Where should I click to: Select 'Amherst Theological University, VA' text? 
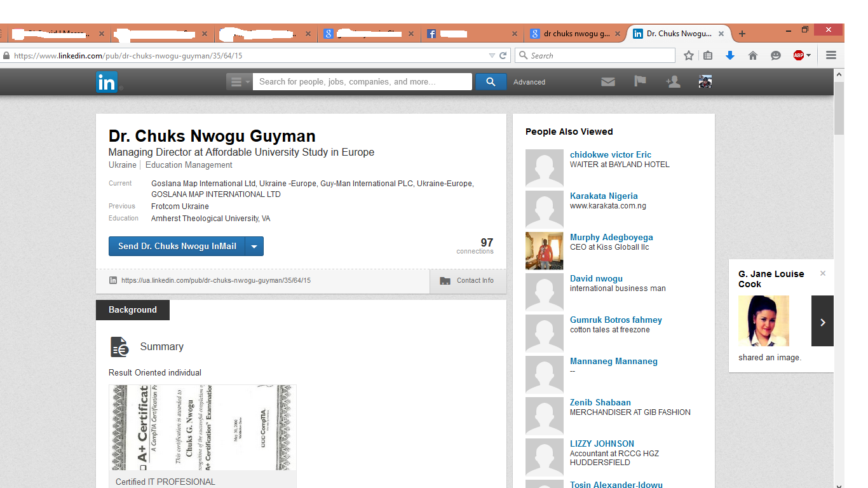[x=210, y=218]
